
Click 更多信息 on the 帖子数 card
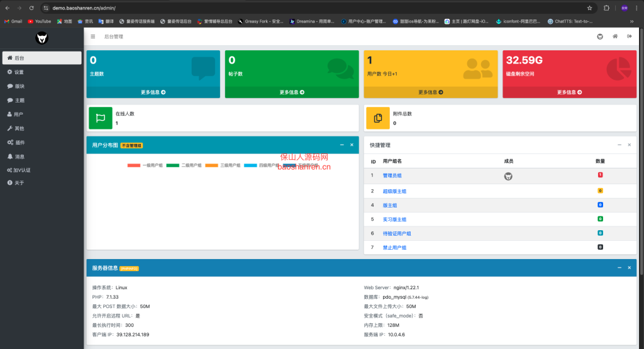coord(292,92)
